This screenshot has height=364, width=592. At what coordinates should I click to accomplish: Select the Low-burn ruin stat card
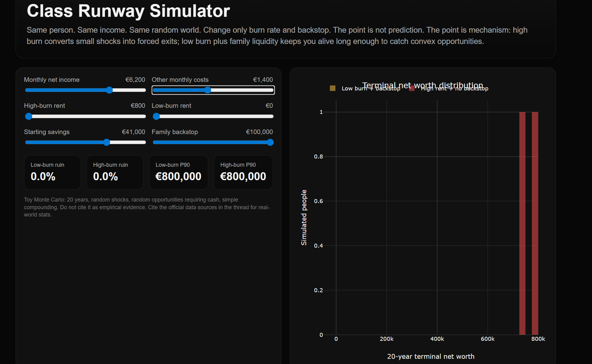(53, 172)
